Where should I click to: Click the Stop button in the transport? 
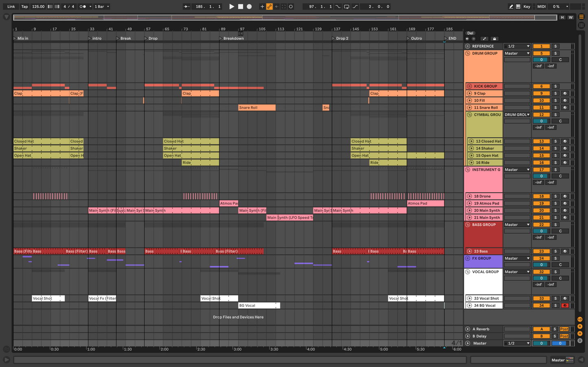click(240, 7)
